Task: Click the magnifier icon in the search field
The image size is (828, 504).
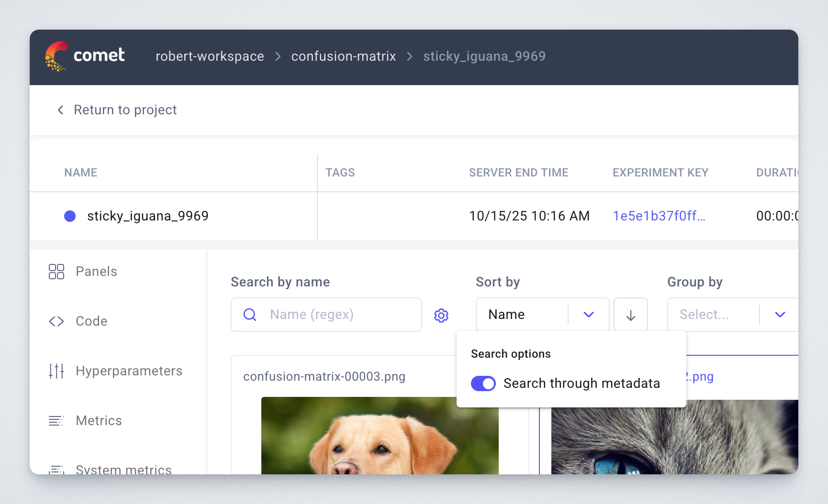Action: [249, 315]
